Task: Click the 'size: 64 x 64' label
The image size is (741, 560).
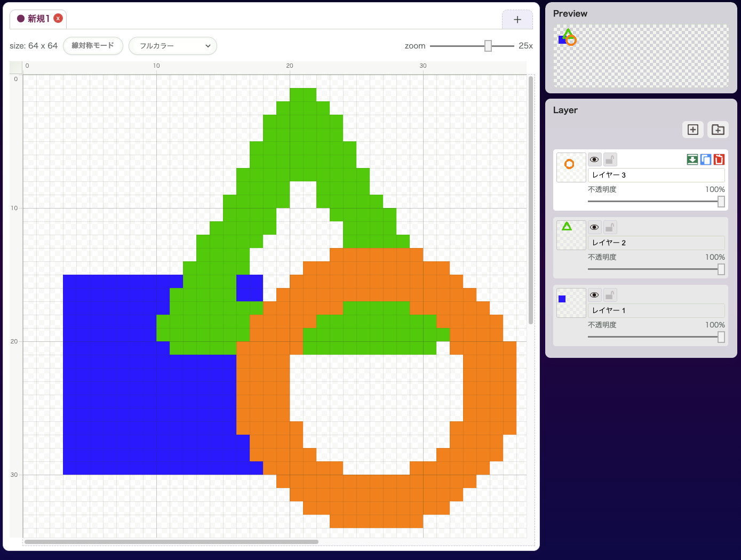Action: click(34, 46)
